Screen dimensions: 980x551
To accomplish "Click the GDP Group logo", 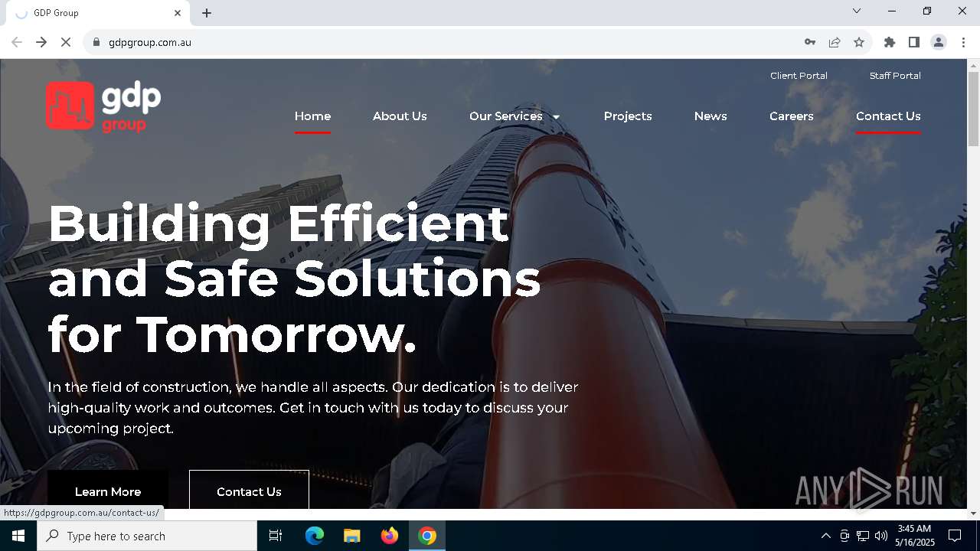I will click(x=103, y=106).
